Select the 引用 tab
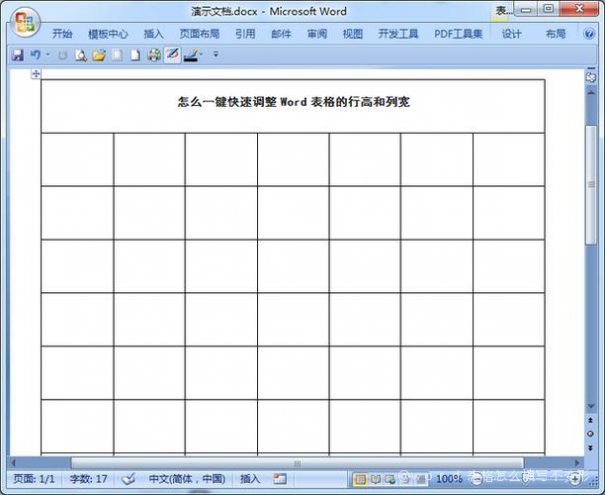 245,34
